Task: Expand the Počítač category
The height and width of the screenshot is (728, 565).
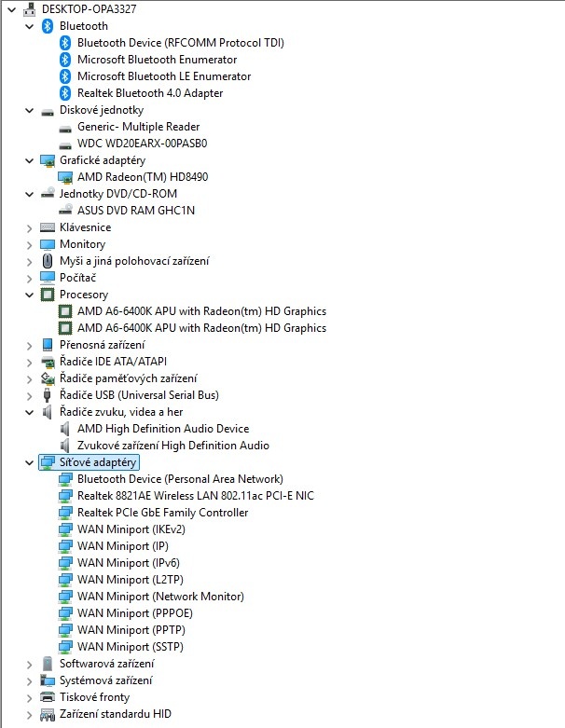Action: 29,279
